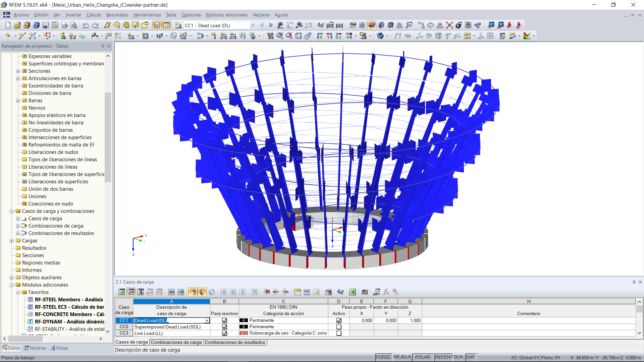
Task: Open the calculator icon in load cases panel
Action: click(x=364, y=292)
